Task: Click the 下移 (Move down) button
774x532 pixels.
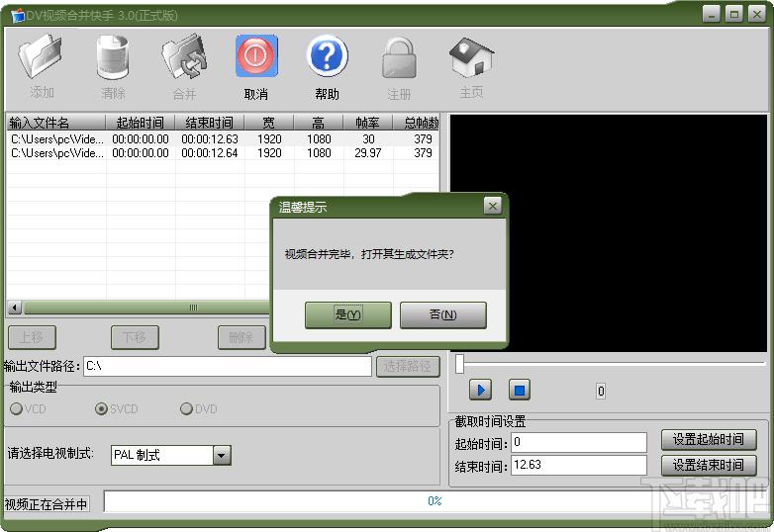Action: click(x=135, y=338)
